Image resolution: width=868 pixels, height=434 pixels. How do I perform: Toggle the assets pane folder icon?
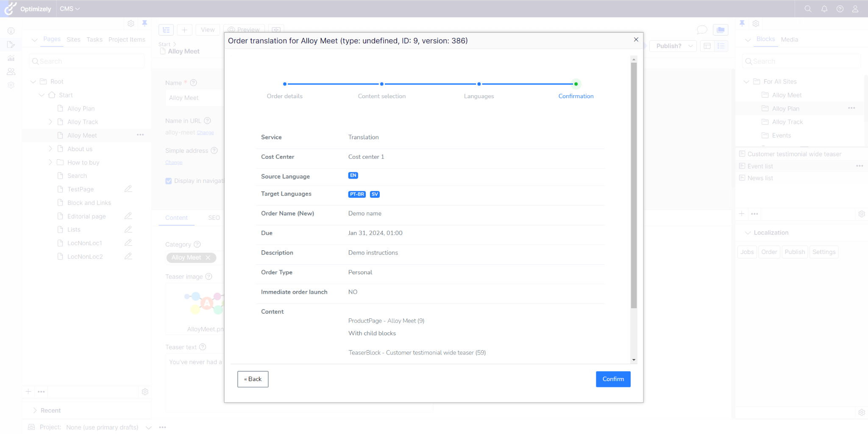click(721, 30)
